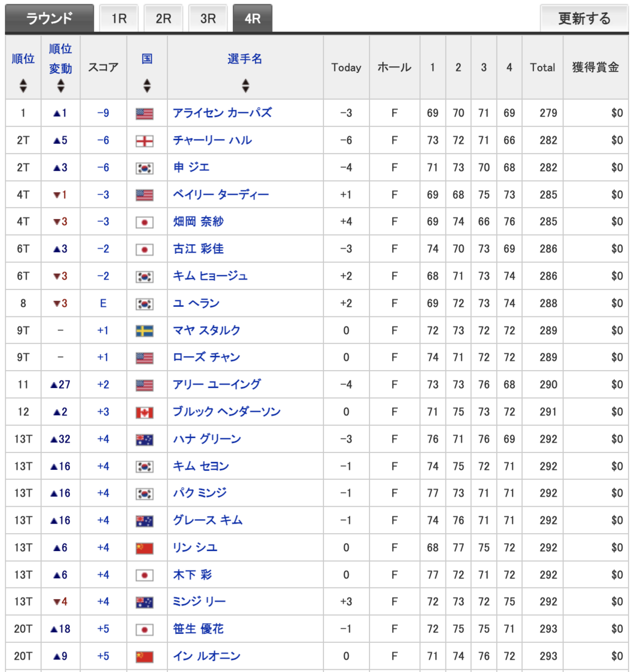Open player リン シユ

[x=195, y=548]
